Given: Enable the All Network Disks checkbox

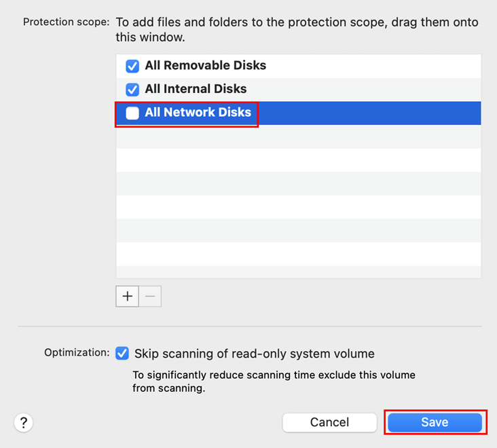Looking at the screenshot, I should click(132, 113).
